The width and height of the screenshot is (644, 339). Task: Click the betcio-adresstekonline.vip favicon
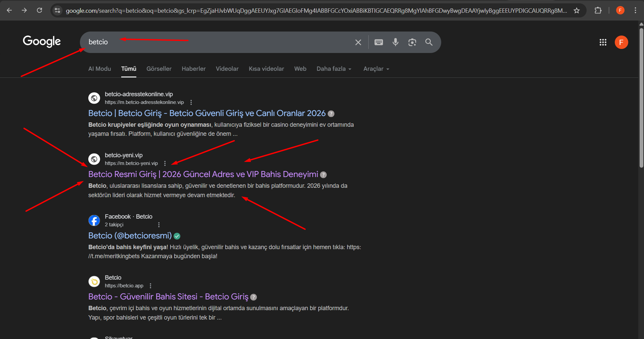click(94, 98)
